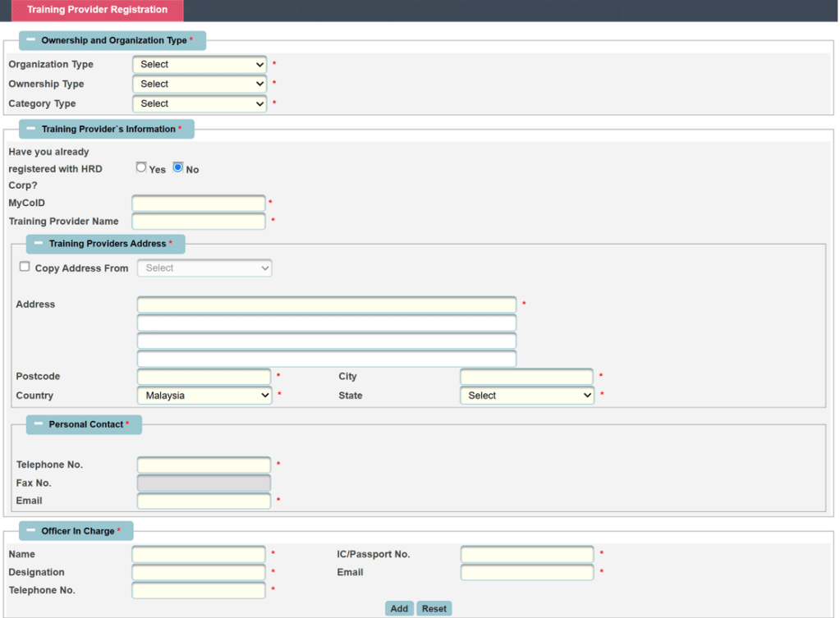Collapse Ownership and Organization Type section

pyautogui.click(x=30, y=40)
